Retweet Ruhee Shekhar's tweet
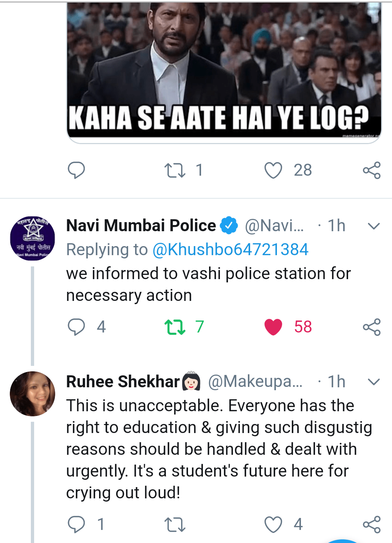This screenshot has height=543, width=392. 175,524
